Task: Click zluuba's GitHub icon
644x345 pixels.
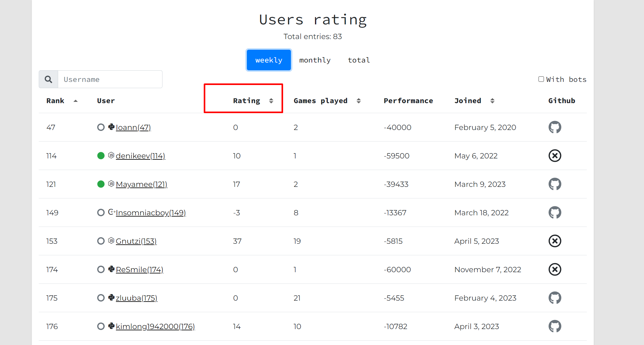Action: click(555, 298)
